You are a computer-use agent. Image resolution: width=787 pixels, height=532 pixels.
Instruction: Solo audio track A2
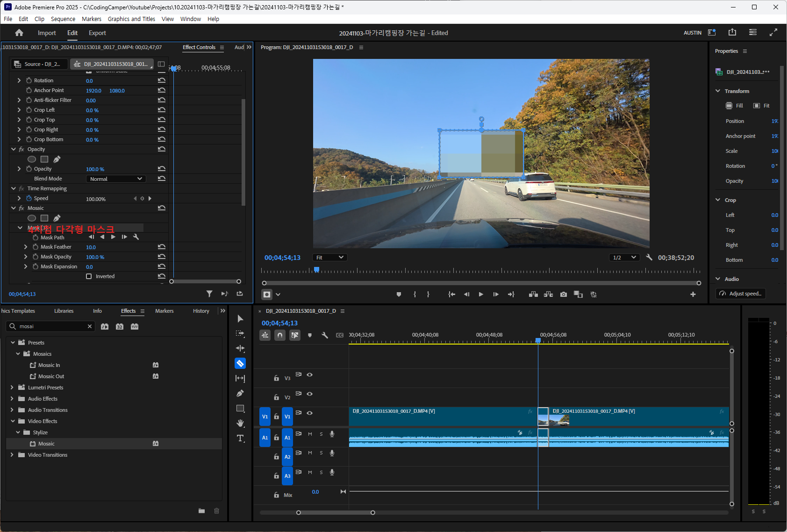(x=321, y=453)
